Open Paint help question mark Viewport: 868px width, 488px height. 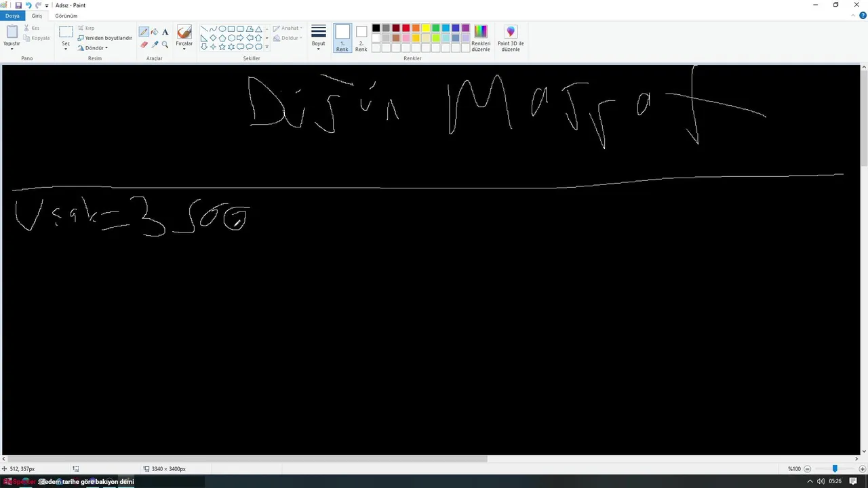pos(863,16)
